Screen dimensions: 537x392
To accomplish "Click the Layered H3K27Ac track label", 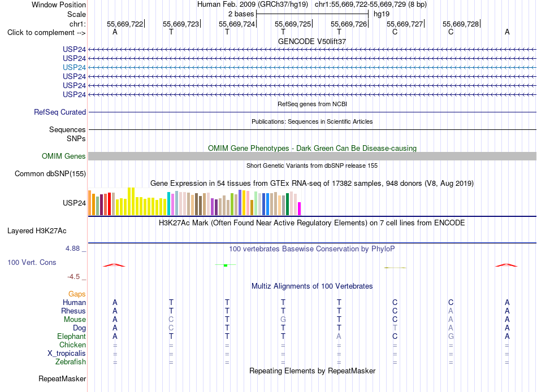I will coord(37,231).
